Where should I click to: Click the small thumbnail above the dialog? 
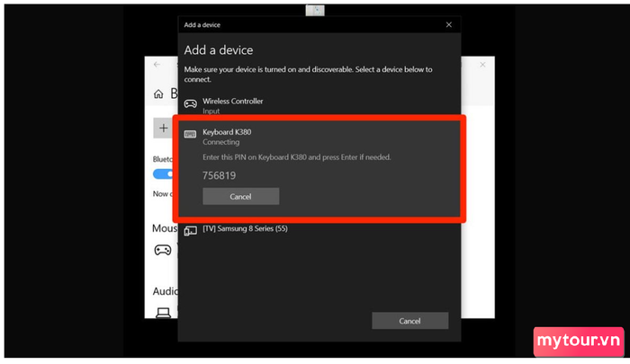click(315, 11)
